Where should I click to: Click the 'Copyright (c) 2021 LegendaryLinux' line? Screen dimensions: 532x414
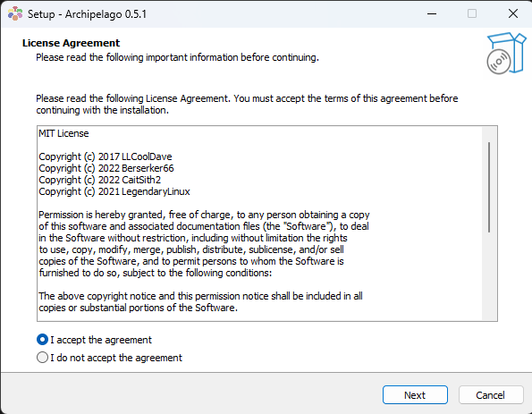point(114,191)
